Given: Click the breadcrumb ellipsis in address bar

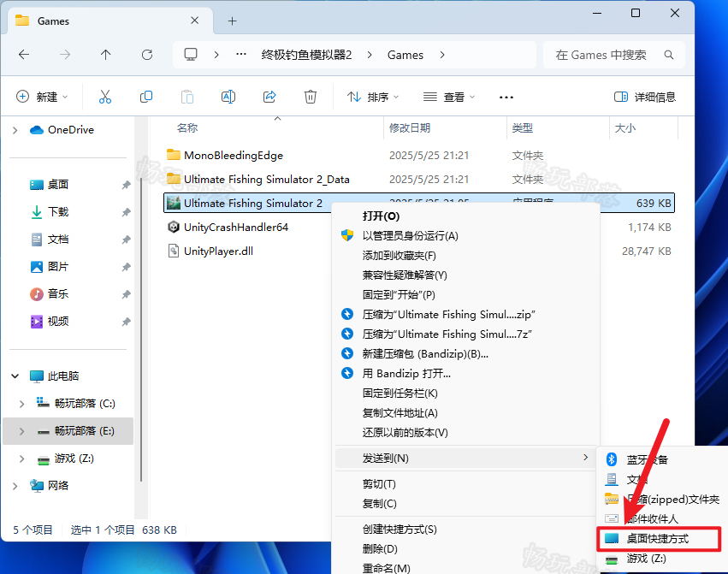Looking at the screenshot, I should tap(241, 55).
